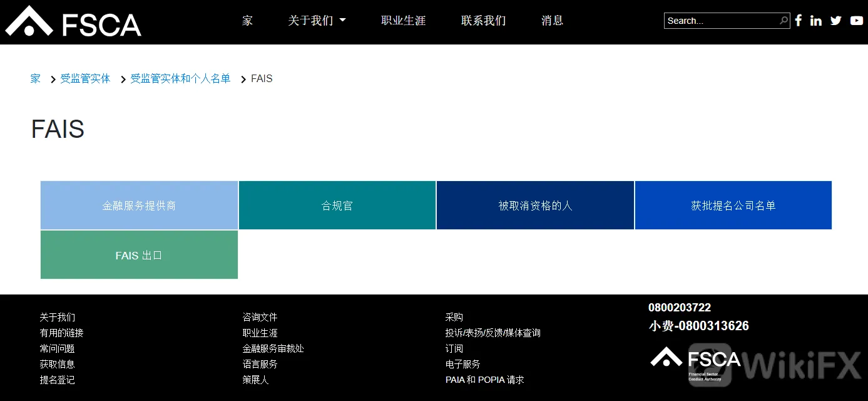Click the toll-free number 小费-0800313626
Viewport: 868px width, 401px height.
tap(699, 326)
